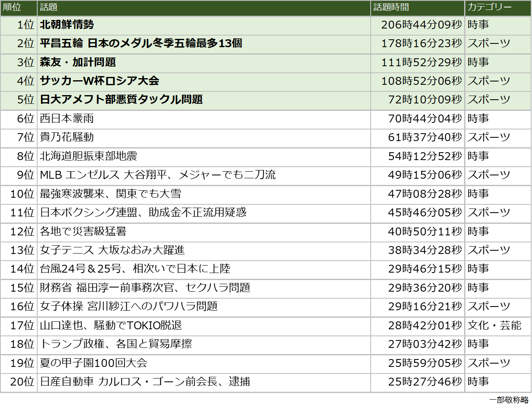Select the 文化・芸能 category cell
The height and width of the screenshot is (412, 532).
click(494, 326)
